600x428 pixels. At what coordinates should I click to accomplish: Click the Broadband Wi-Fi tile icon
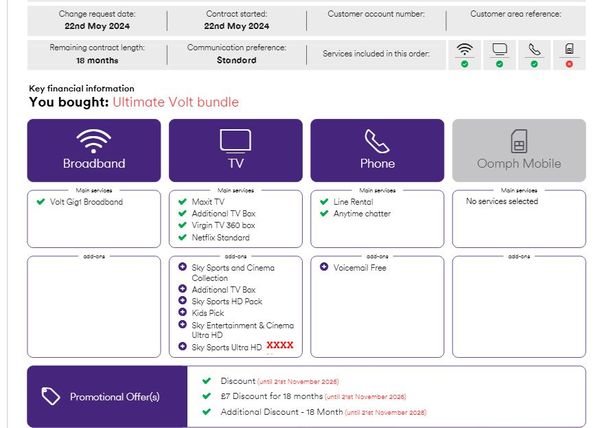[x=93, y=140]
